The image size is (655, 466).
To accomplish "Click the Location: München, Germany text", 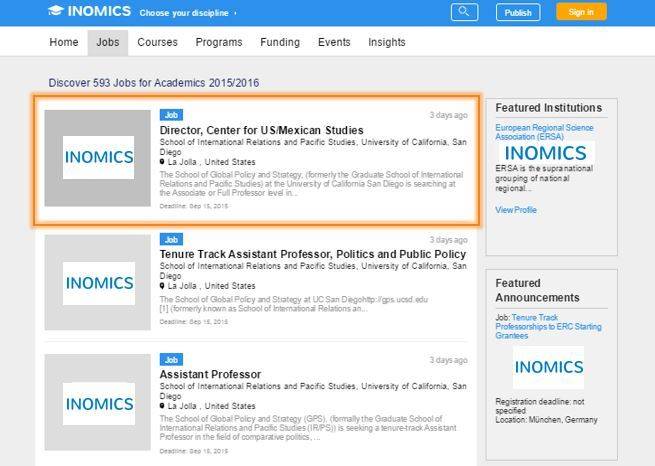I will click(x=546, y=420).
